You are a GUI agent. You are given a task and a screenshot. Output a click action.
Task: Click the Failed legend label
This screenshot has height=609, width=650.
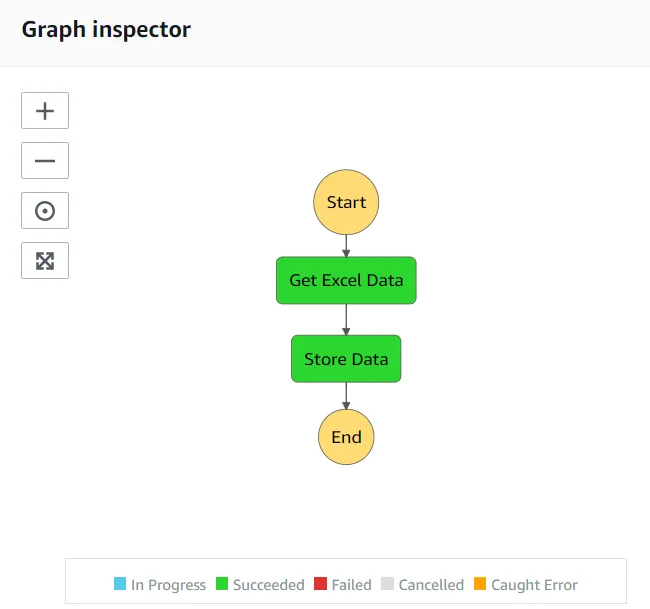351,585
